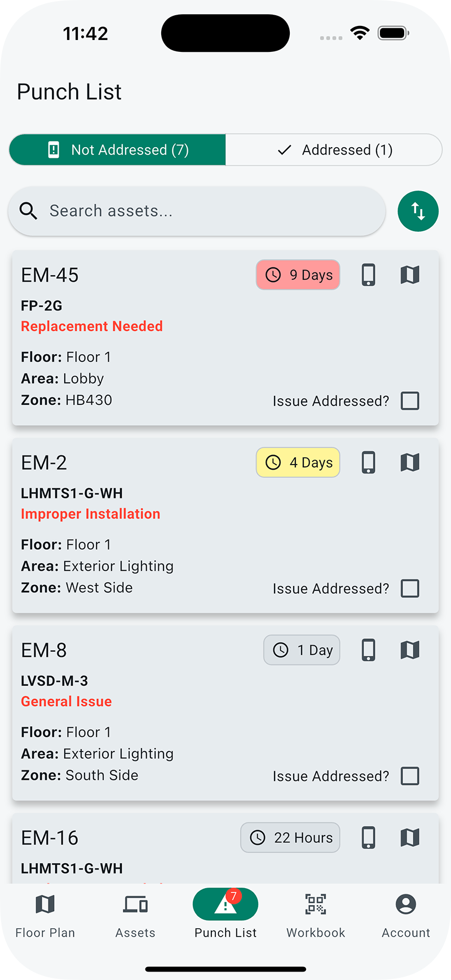This screenshot has height=980, width=451.
Task: Check Issue Addressed for EM-2
Action: [410, 588]
